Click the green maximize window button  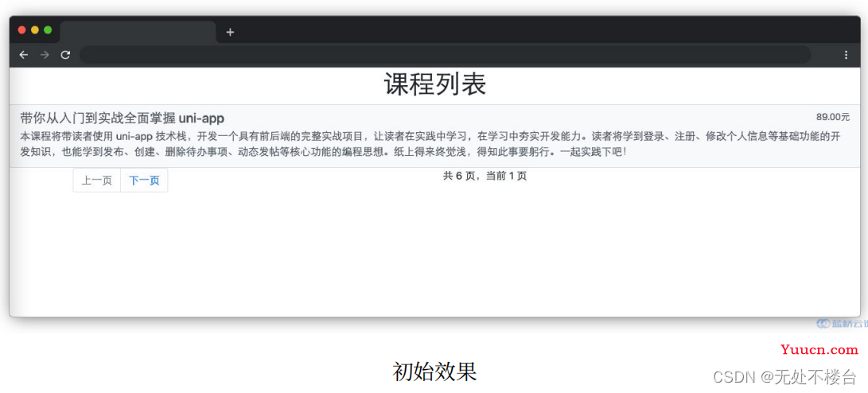tap(48, 30)
